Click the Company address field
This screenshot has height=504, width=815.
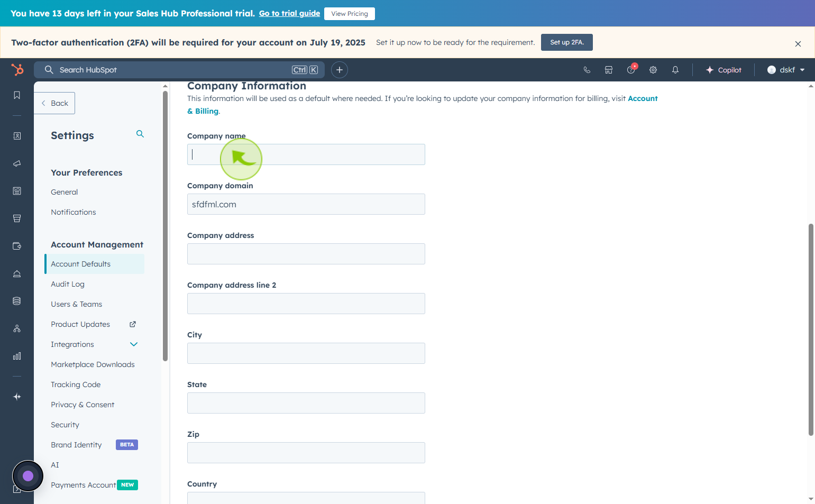pyautogui.click(x=306, y=254)
